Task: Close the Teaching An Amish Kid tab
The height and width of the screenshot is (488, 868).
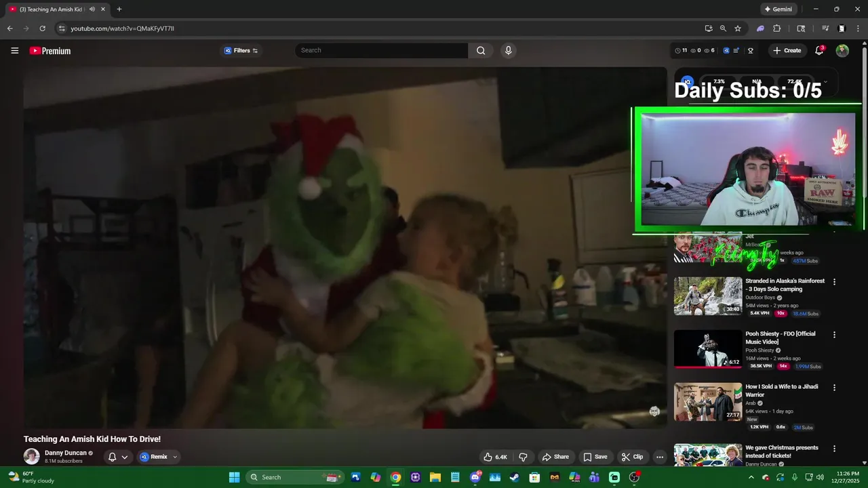Action: click(103, 9)
